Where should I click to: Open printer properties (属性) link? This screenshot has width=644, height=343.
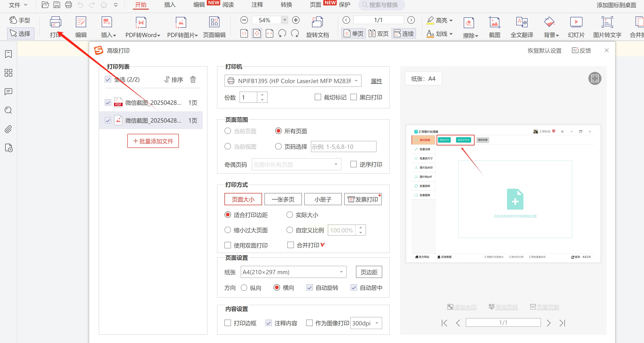[376, 81]
